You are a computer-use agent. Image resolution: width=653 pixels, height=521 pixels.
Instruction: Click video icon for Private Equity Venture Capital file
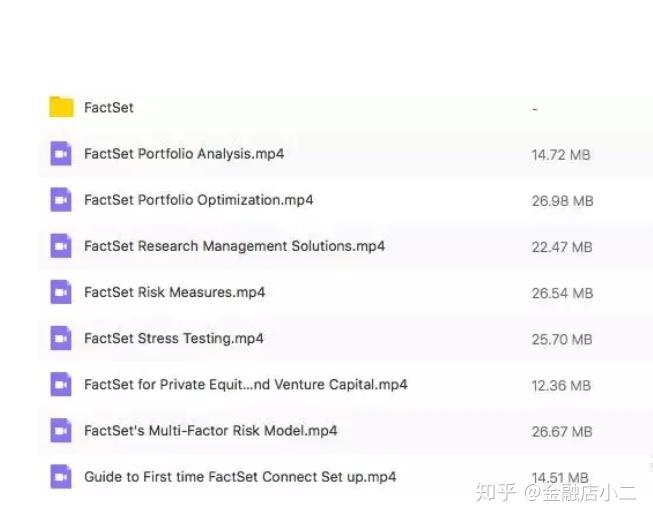pyautogui.click(x=61, y=384)
